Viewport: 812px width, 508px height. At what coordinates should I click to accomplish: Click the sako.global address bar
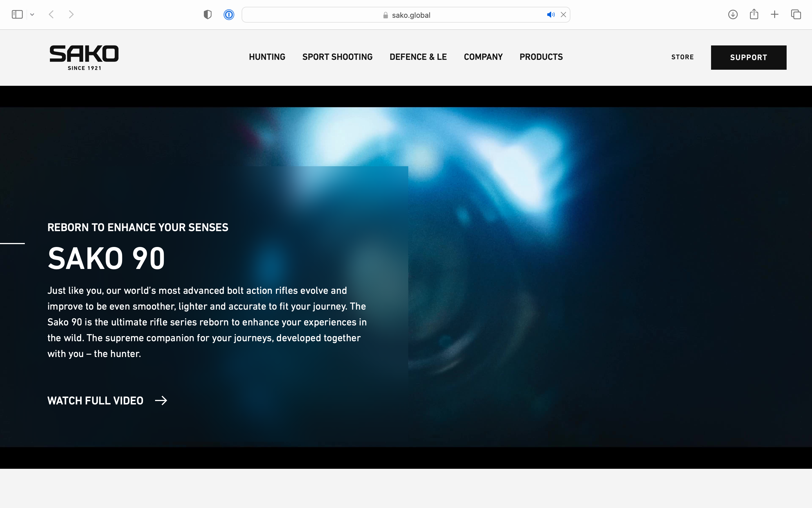406,15
